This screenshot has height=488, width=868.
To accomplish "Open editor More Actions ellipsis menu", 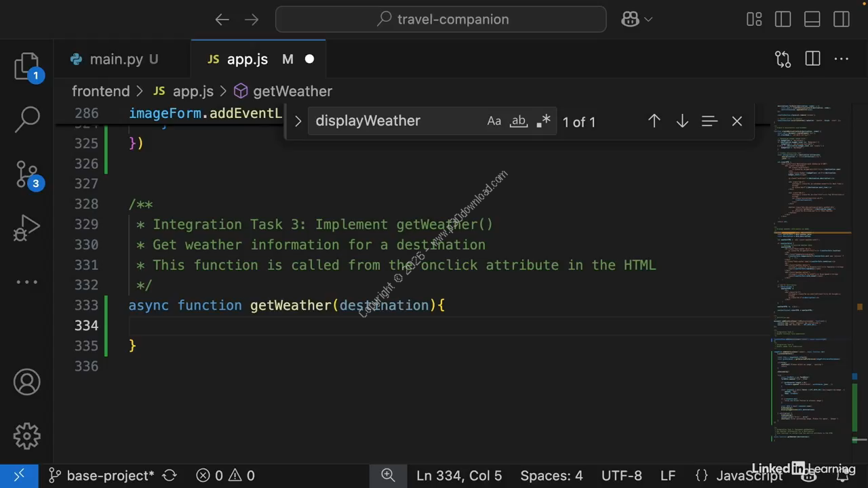I will [842, 60].
